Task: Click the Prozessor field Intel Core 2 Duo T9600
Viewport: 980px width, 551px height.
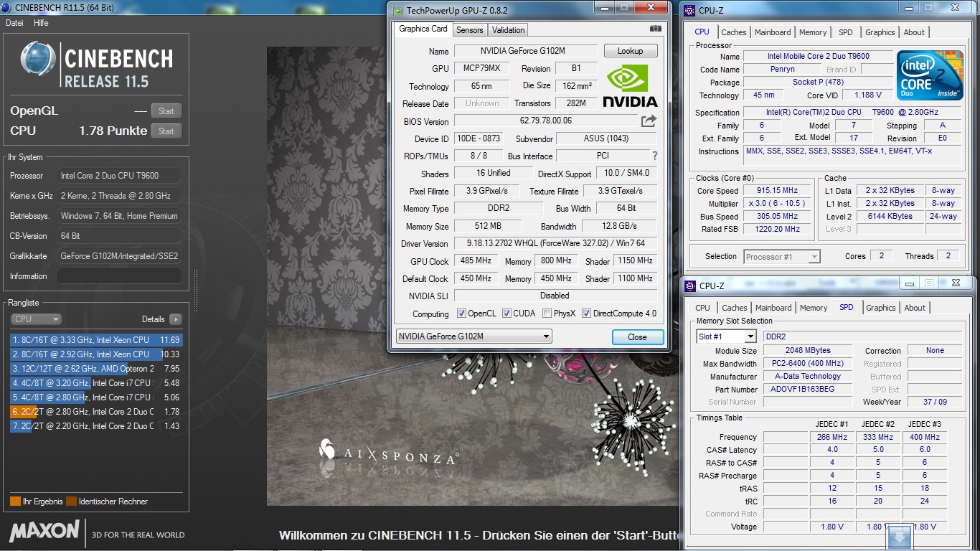Action: [x=119, y=176]
